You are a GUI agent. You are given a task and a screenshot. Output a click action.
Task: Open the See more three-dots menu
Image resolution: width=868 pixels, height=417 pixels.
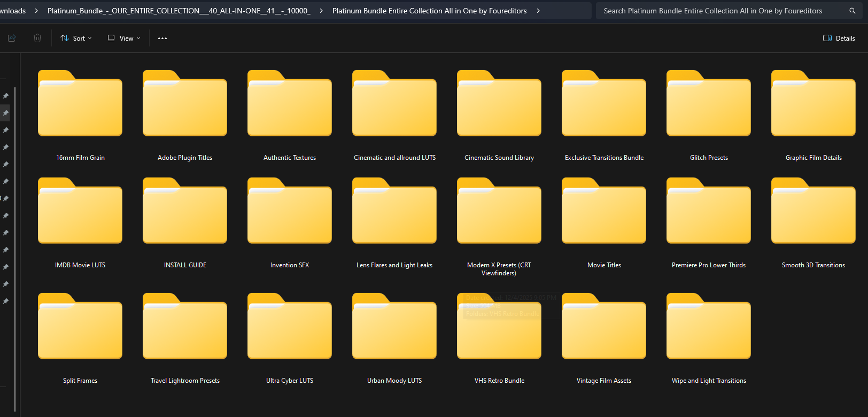click(162, 38)
